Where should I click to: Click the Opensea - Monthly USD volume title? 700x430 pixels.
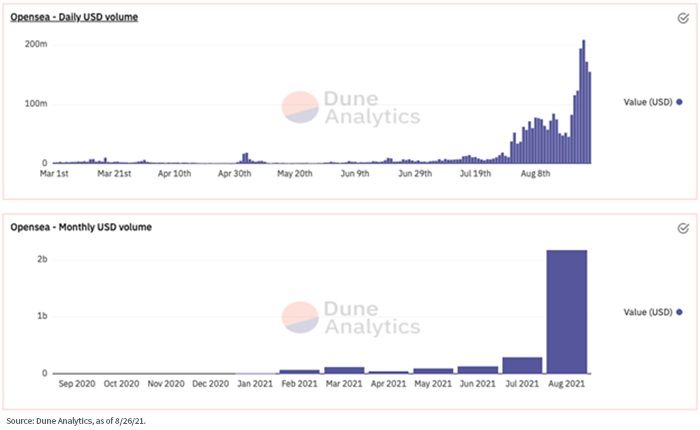(81, 227)
